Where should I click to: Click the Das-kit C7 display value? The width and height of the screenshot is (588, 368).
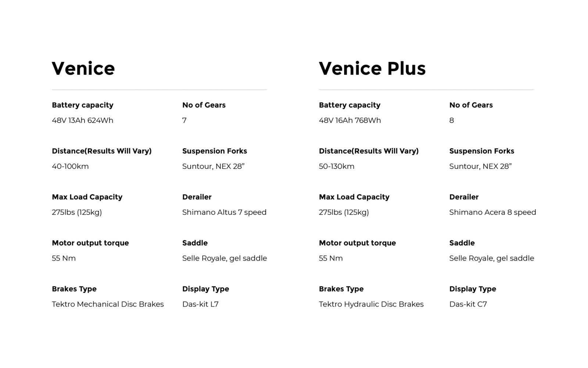[x=468, y=304]
